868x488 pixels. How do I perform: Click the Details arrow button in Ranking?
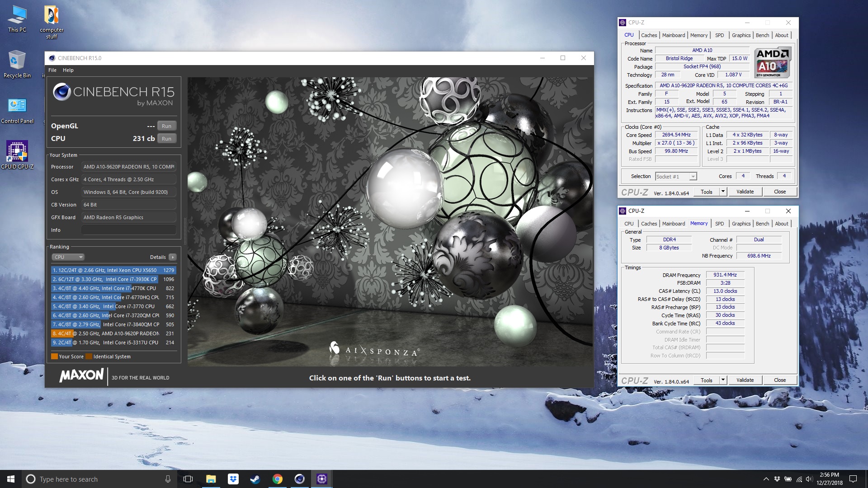coord(172,257)
